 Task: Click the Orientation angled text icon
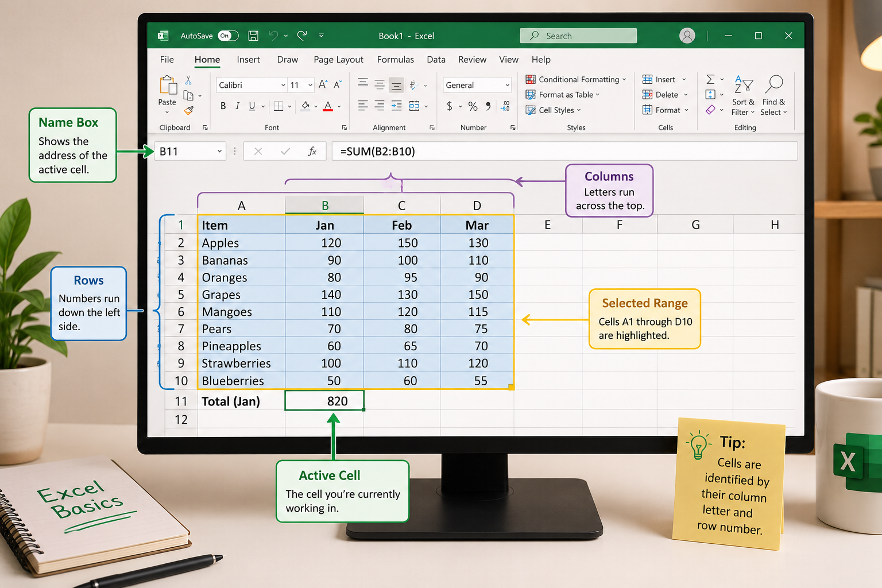pos(413,85)
